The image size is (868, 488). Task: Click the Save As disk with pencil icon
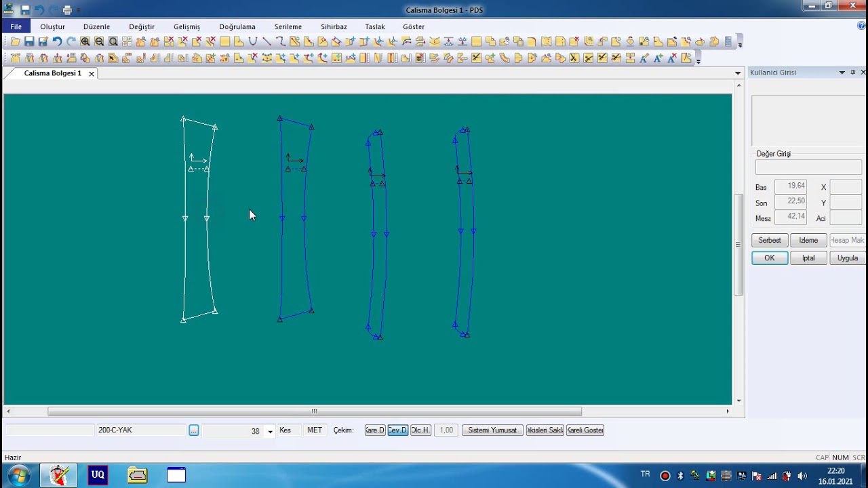click(x=43, y=41)
